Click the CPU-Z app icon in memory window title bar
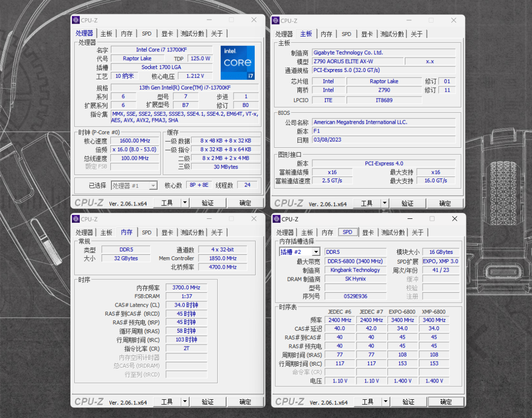This screenshot has height=418, width=532. (x=76, y=219)
